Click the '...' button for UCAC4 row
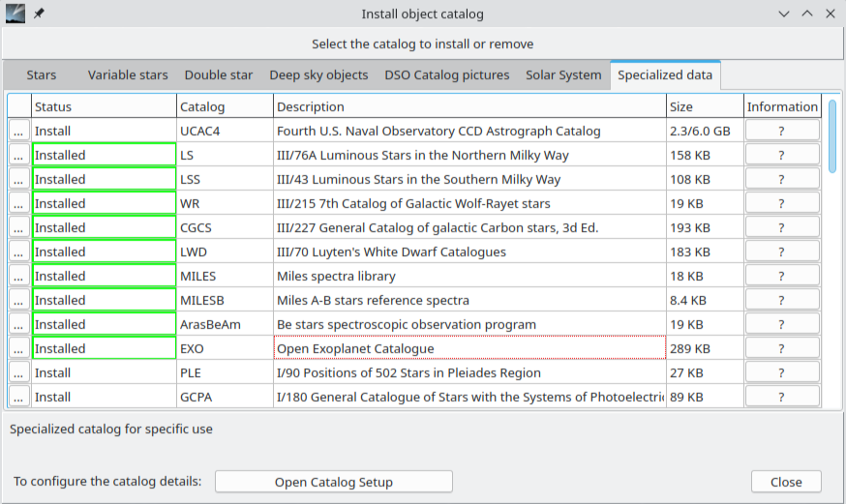846x504 pixels. point(19,131)
